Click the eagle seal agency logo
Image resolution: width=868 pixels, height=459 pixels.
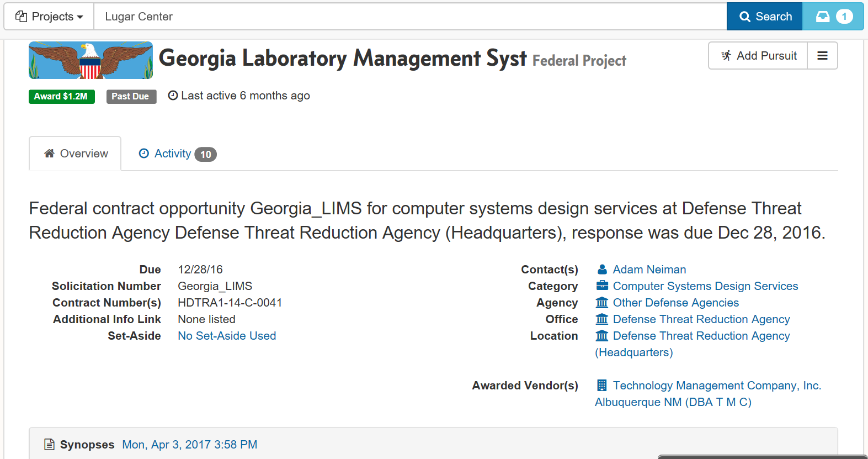click(x=90, y=60)
